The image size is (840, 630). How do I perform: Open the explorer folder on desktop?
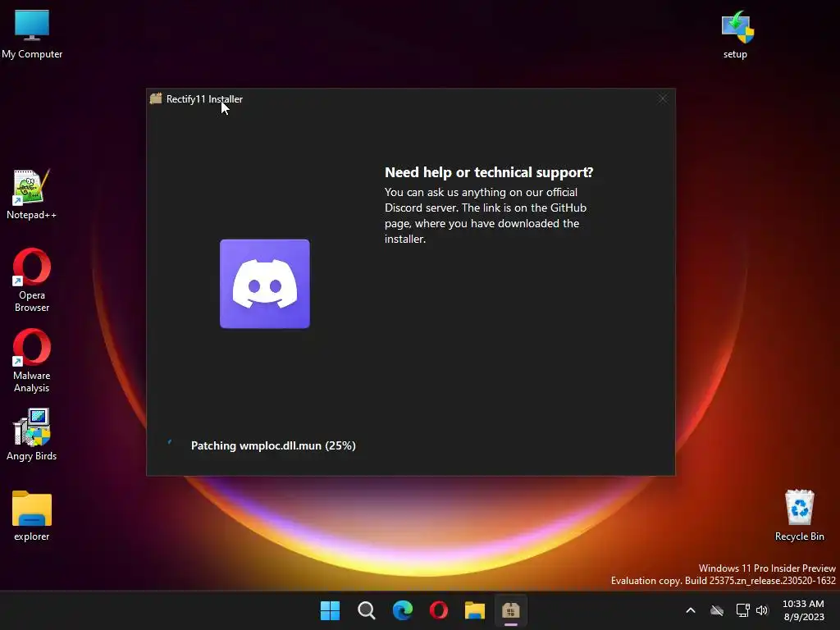click(32, 515)
